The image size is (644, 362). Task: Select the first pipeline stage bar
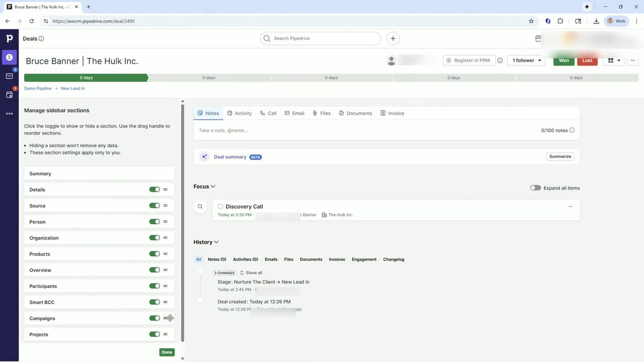(86, 78)
